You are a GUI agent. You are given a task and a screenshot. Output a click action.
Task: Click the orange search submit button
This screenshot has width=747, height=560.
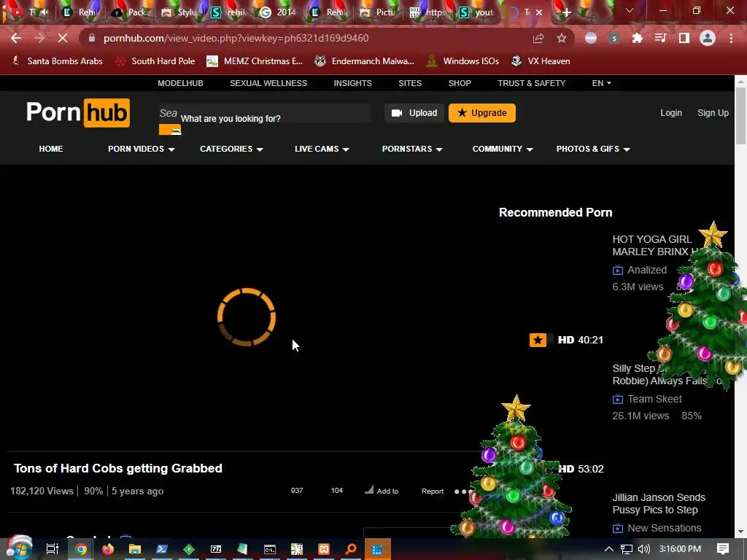tap(169, 130)
